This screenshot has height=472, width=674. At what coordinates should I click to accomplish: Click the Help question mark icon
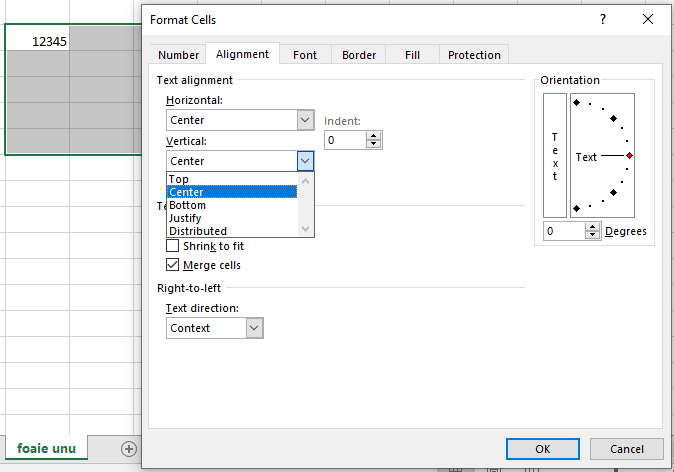(x=603, y=19)
